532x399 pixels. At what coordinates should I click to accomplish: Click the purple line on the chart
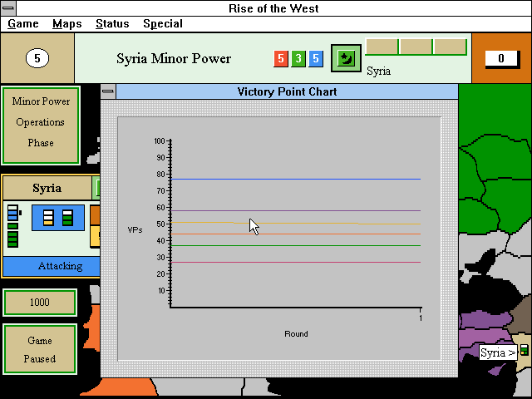(x=296, y=210)
